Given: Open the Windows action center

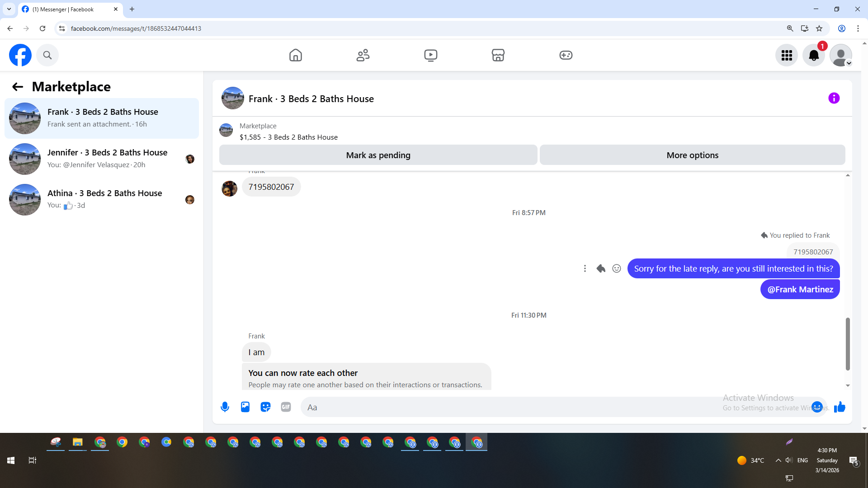Looking at the screenshot, I should (x=854, y=461).
